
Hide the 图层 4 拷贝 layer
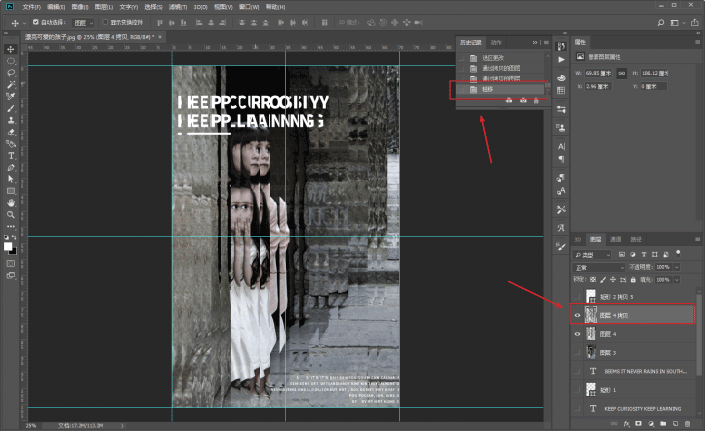tap(577, 315)
